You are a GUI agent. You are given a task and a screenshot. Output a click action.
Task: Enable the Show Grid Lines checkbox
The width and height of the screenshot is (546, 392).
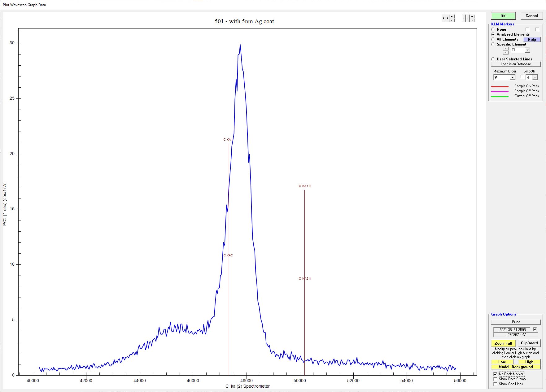pos(495,384)
